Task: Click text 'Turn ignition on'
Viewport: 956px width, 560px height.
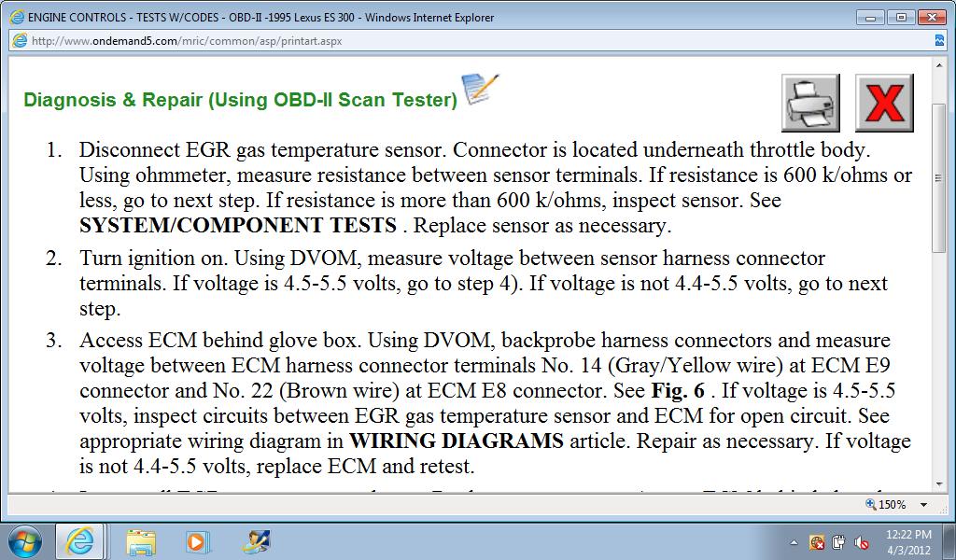Action: coord(153,258)
